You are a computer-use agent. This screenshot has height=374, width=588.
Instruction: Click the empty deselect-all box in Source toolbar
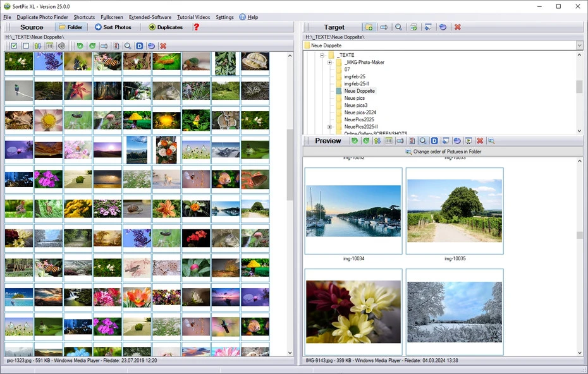[26, 46]
